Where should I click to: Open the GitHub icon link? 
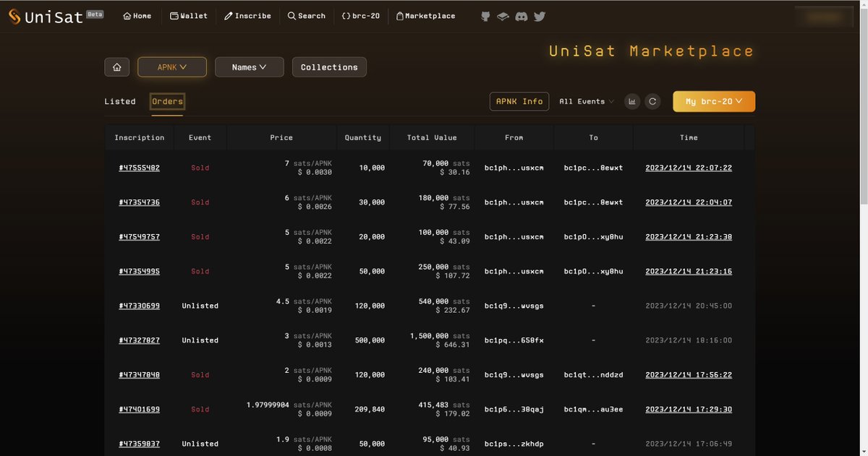(486, 16)
